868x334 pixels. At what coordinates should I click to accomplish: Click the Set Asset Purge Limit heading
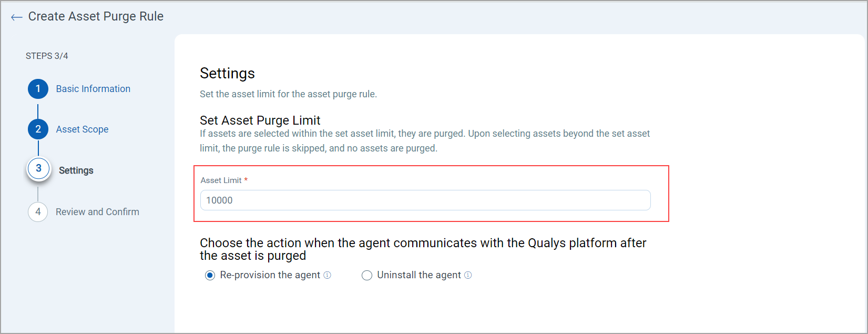click(x=260, y=120)
